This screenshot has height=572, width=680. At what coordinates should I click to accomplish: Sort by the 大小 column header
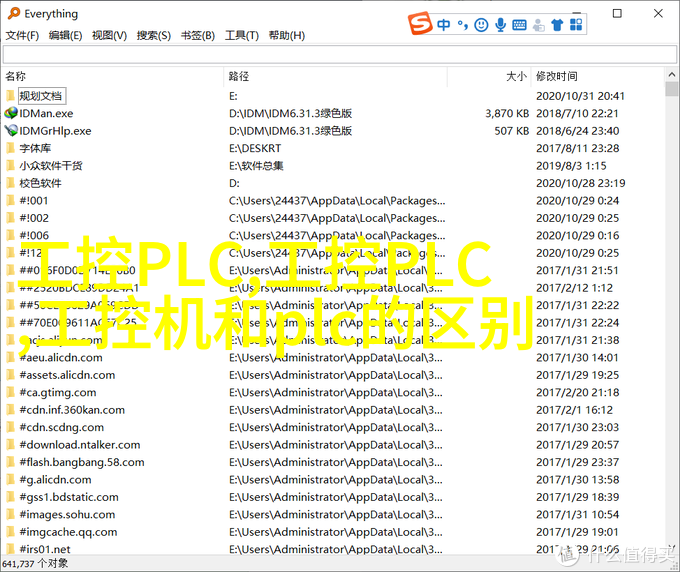517,76
